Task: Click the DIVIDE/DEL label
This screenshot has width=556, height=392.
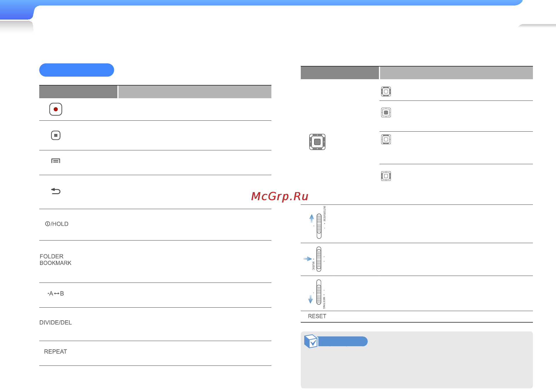Action: coord(56,323)
